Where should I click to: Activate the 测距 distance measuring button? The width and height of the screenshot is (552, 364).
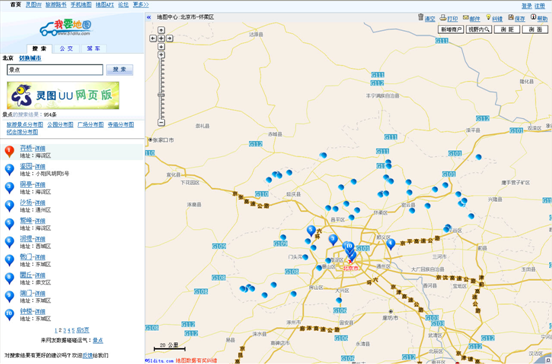coord(507,30)
